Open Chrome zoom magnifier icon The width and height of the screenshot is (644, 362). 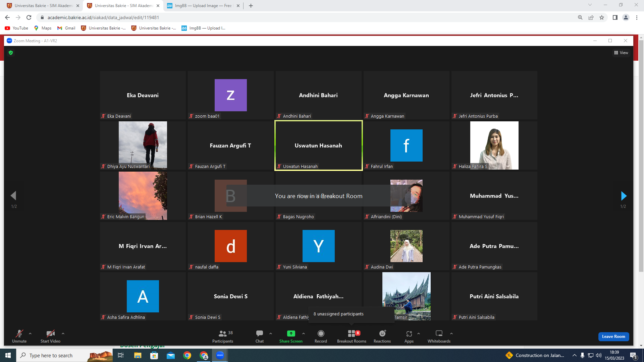pyautogui.click(x=580, y=17)
